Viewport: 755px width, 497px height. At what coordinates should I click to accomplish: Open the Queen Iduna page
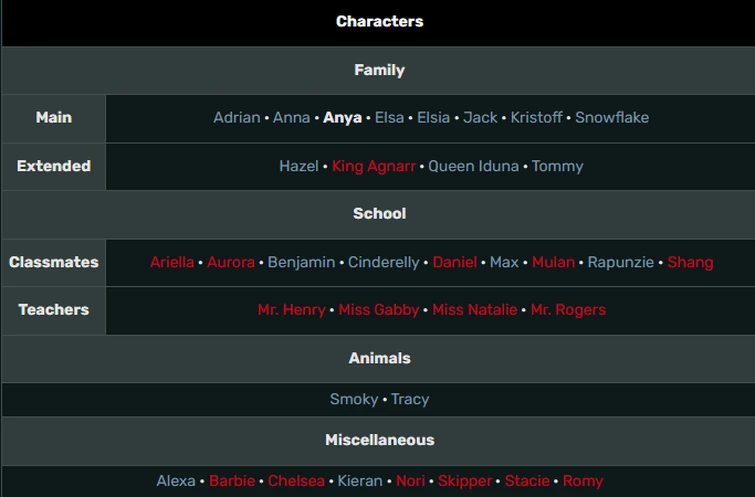(x=473, y=166)
